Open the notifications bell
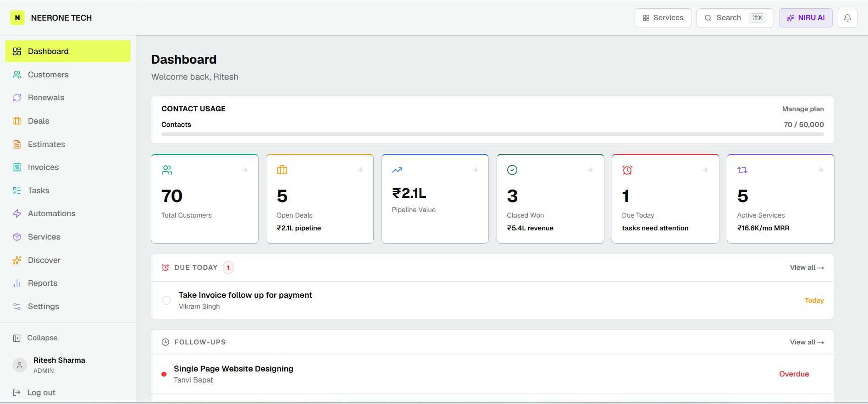The image size is (868, 404). [x=847, y=18]
